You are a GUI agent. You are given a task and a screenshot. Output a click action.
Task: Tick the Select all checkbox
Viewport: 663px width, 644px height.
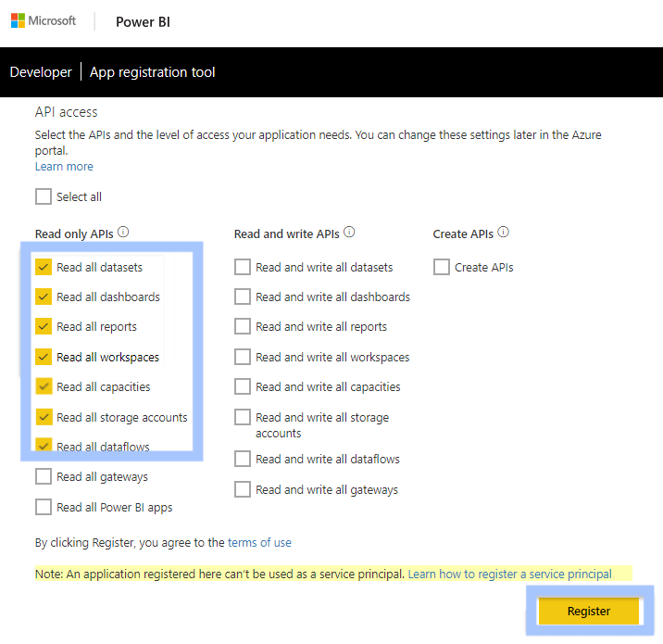tap(44, 196)
